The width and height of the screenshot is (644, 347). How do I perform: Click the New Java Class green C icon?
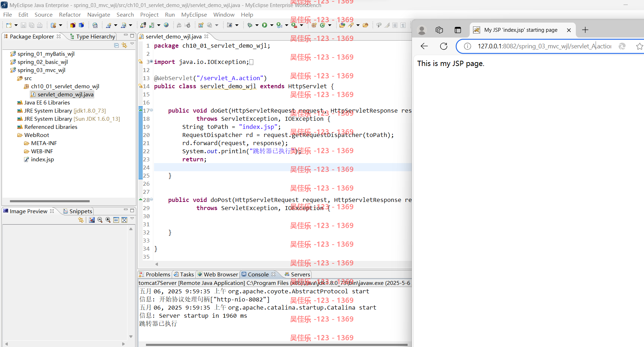pyautogui.click(x=322, y=25)
